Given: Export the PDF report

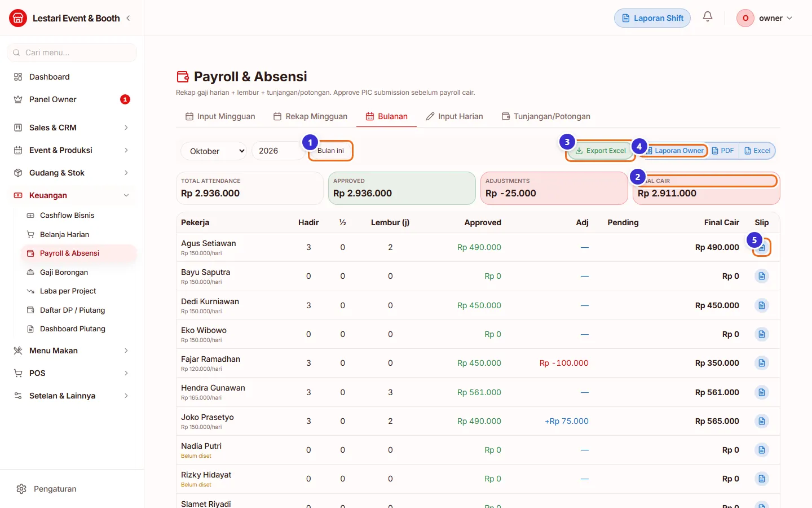Looking at the screenshot, I should (x=723, y=151).
